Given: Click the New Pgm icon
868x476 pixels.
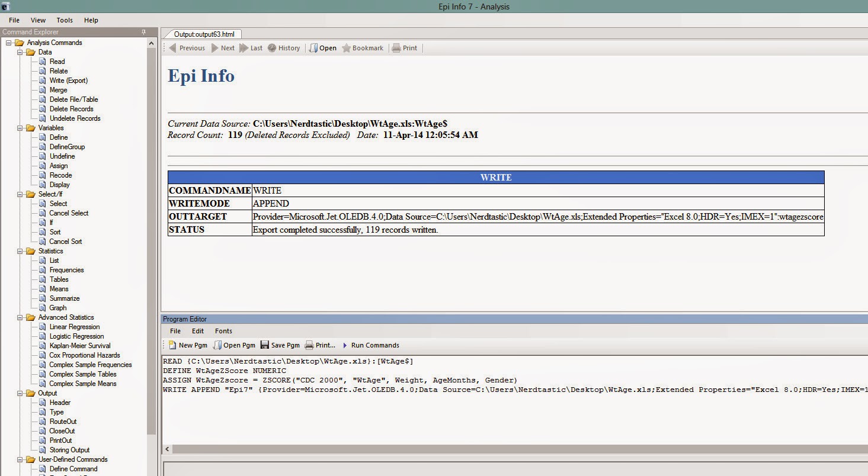Looking at the screenshot, I should pyautogui.click(x=172, y=345).
